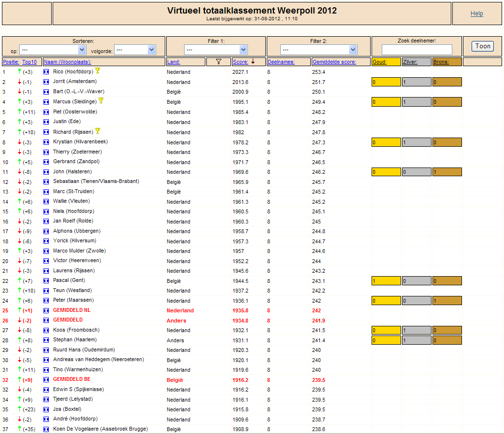Click the name Edwin S (Spijkenisse)
Viewport: 504px width, 434px height.
pos(78,390)
